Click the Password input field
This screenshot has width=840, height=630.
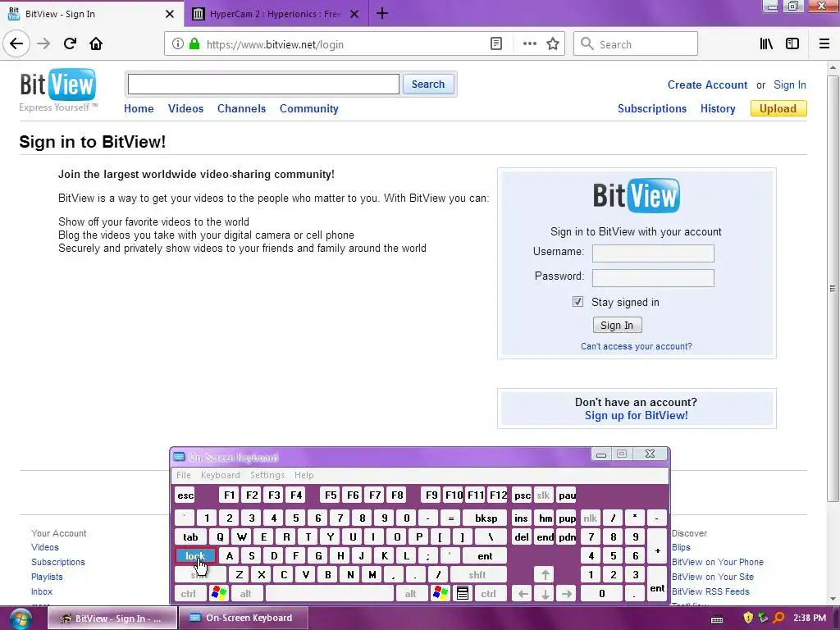tap(653, 278)
